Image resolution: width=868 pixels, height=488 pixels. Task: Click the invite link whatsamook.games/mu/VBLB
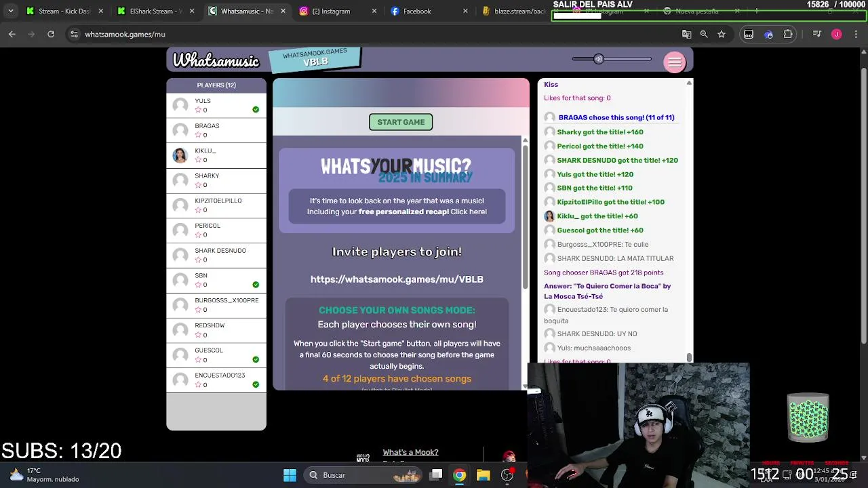click(x=397, y=279)
